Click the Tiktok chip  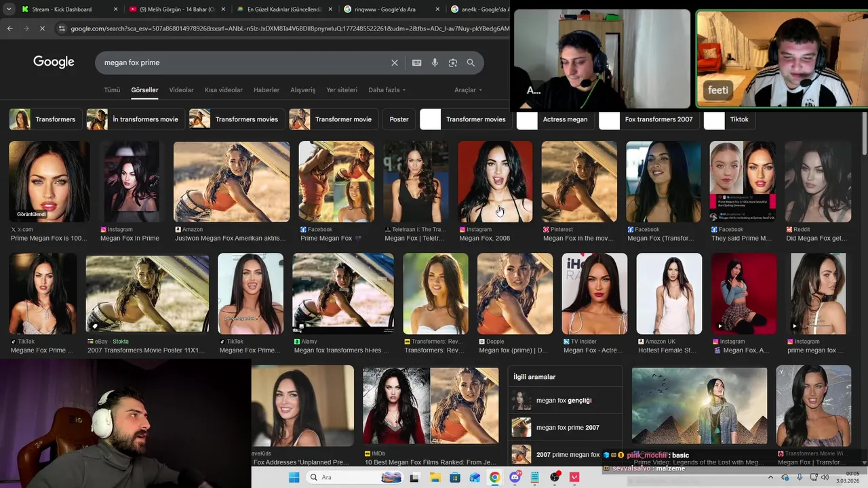click(730, 119)
